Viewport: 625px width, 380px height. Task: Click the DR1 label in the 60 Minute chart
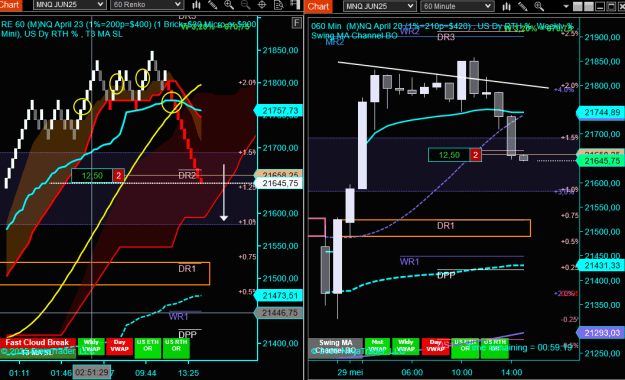pyautogui.click(x=446, y=226)
